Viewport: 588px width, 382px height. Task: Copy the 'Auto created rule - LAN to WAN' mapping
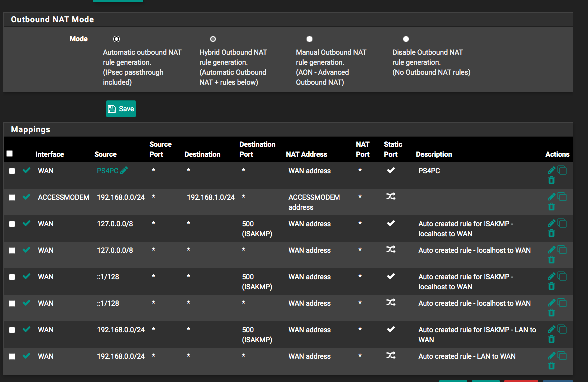pyautogui.click(x=562, y=356)
